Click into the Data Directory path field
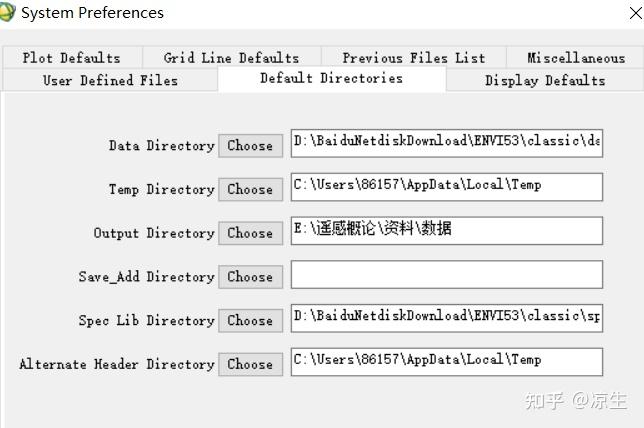This screenshot has height=428, width=644. coord(446,143)
